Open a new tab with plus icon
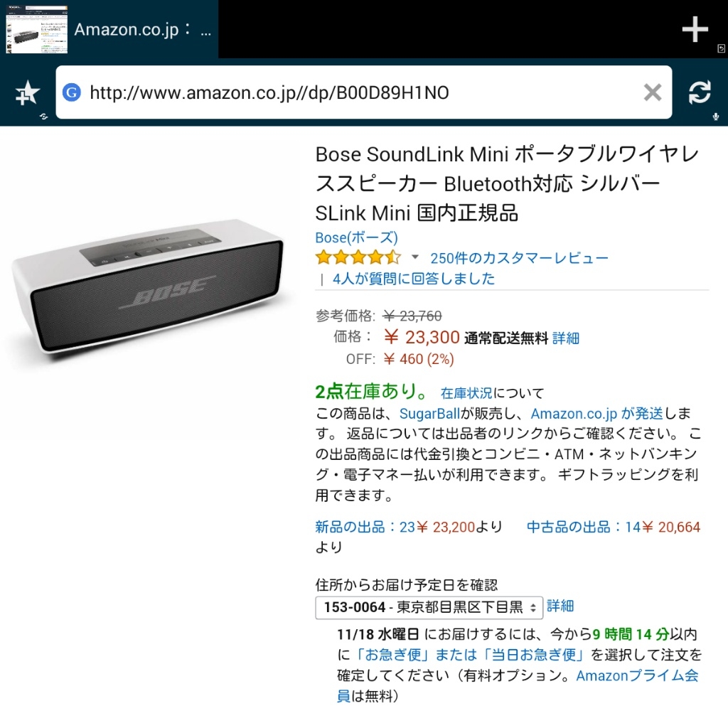728x728 pixels. 695,29
